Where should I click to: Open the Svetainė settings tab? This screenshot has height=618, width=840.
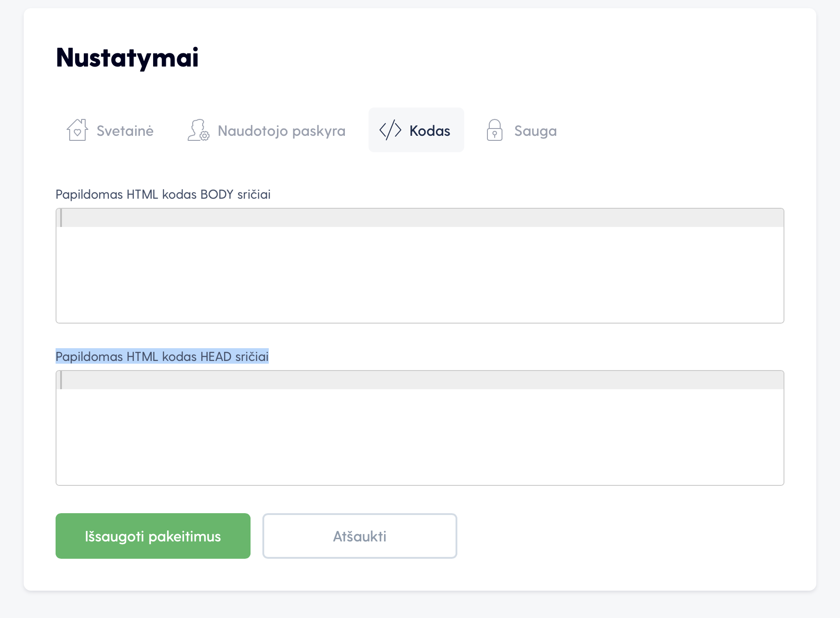pos(110,130)
